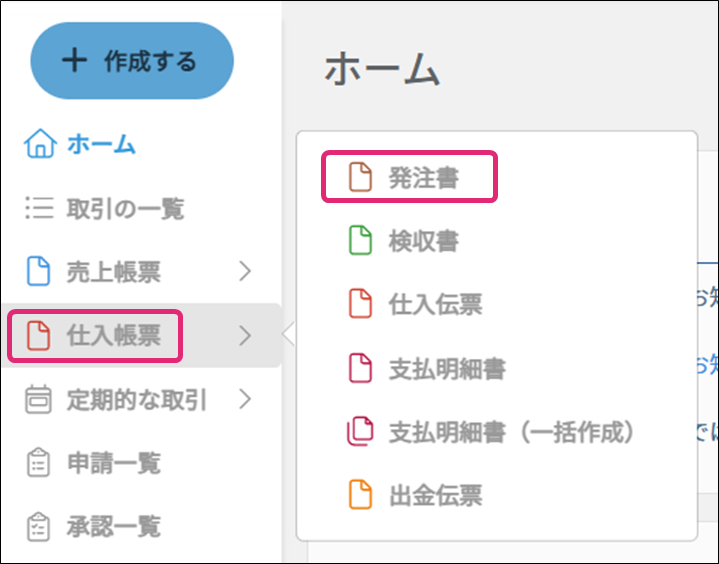Expand the 売上帳票 submenu chevron

(x=246, y=271)
